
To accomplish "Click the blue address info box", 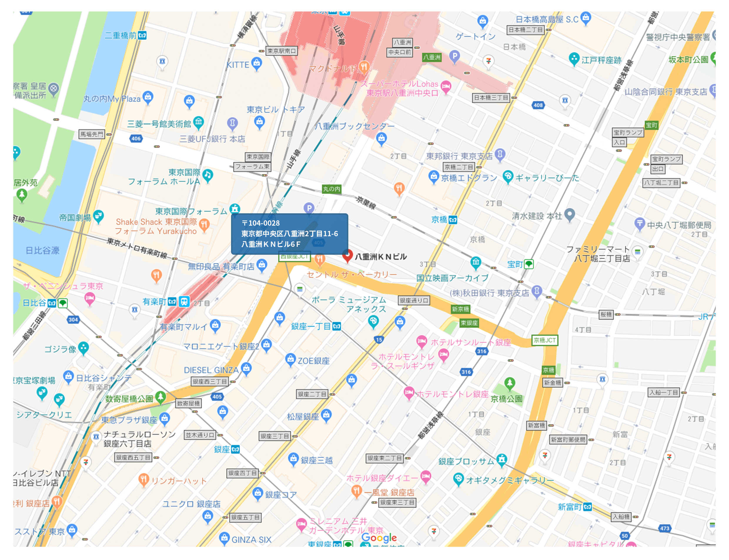I will [289, 234].
